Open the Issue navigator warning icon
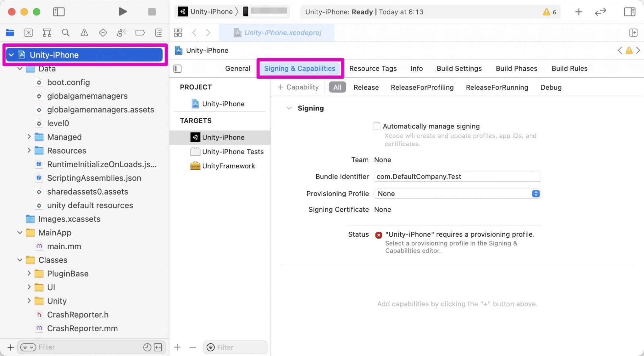This screenshot has height=356, width=644. point(84,32)
